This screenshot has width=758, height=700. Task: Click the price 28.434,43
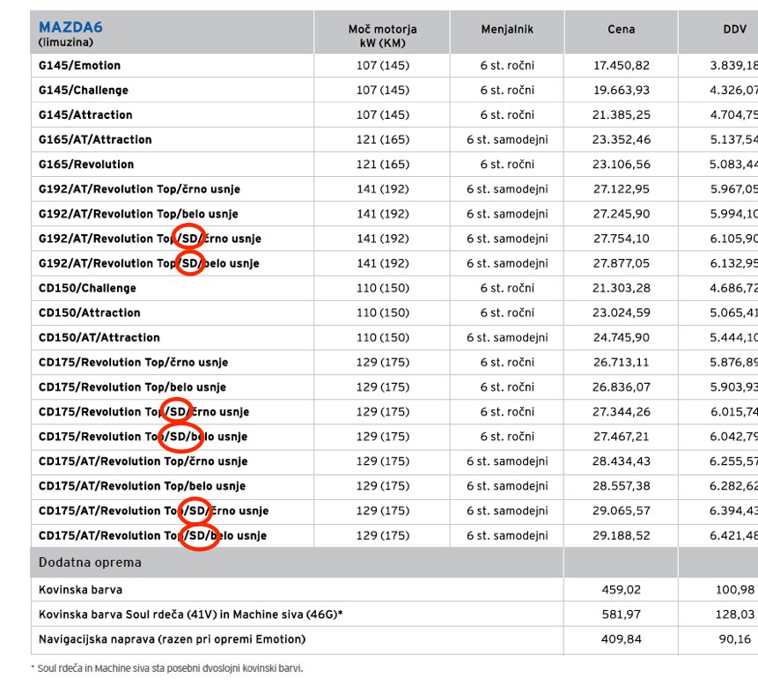click(622, 461)
